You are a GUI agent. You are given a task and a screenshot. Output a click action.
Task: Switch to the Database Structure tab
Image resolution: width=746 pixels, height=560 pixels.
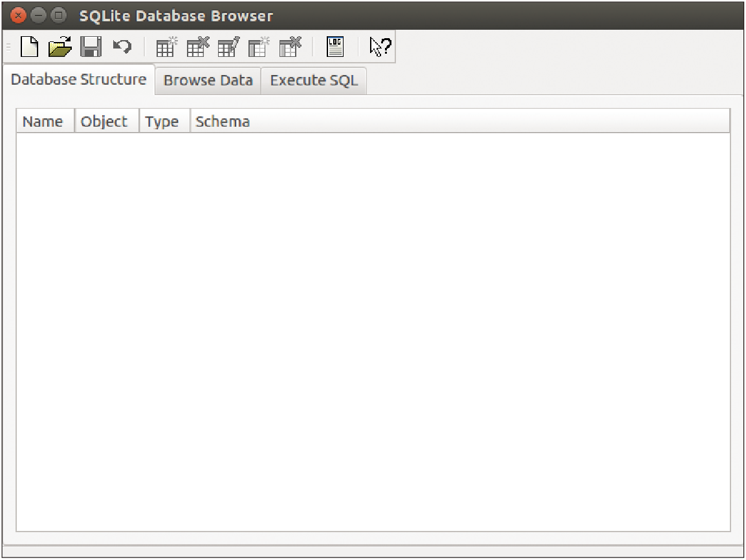pyautogui.click(x=78, y=80)
